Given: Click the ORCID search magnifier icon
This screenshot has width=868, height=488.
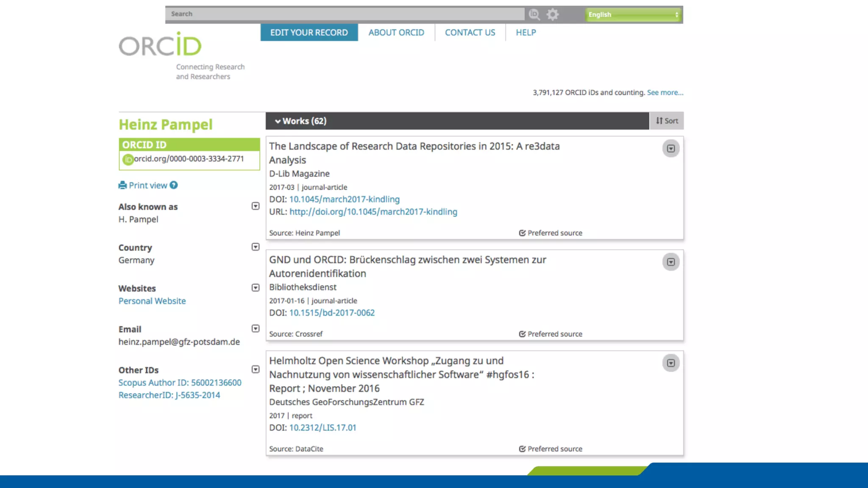Looking at the screenshot, I should [534, 14].
